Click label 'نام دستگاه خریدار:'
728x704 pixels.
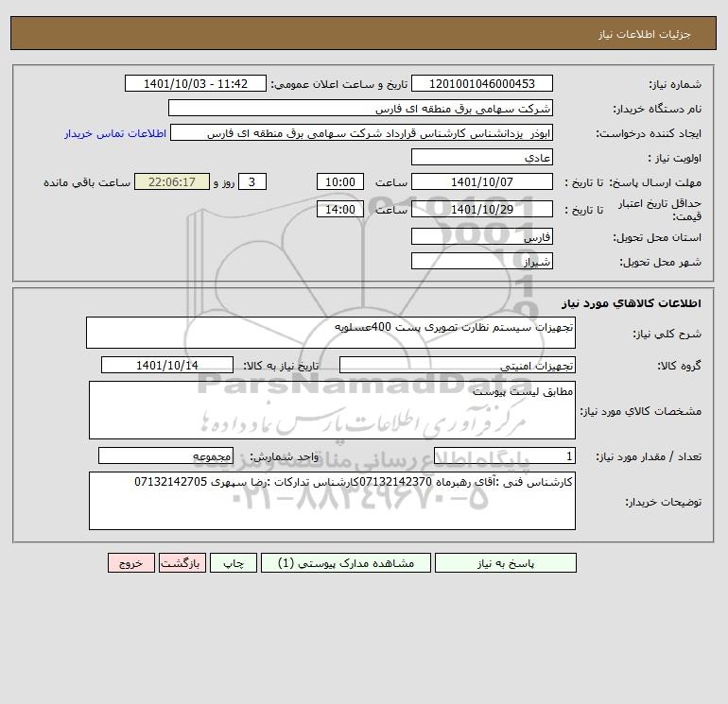(657, 109)
